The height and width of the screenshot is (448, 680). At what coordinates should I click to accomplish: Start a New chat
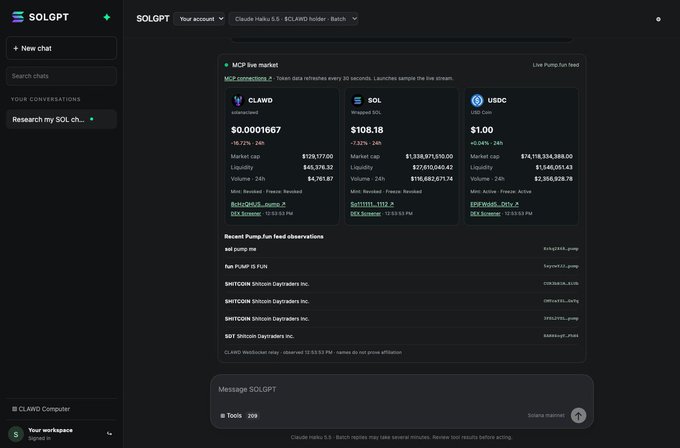(x=61, y=48)
